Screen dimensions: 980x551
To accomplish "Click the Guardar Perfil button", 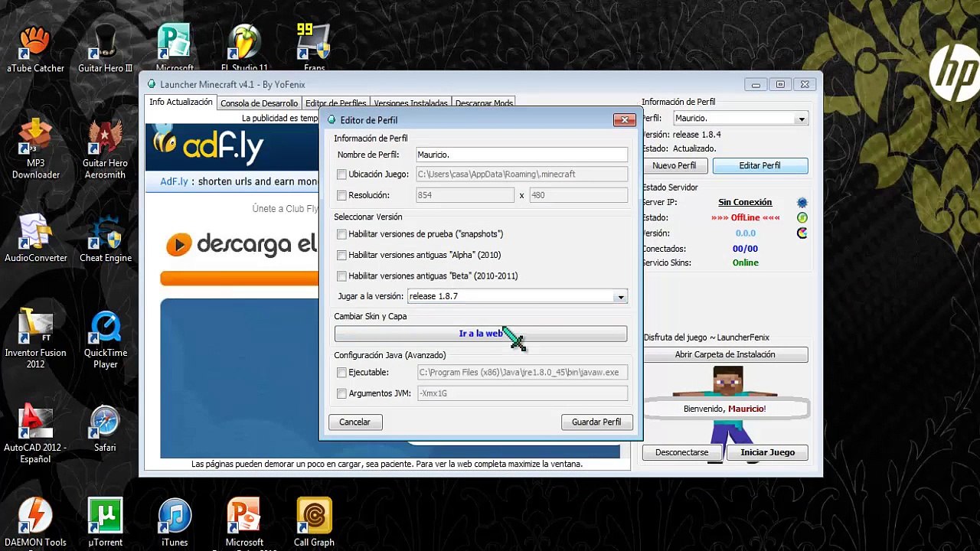I will 596,422.
